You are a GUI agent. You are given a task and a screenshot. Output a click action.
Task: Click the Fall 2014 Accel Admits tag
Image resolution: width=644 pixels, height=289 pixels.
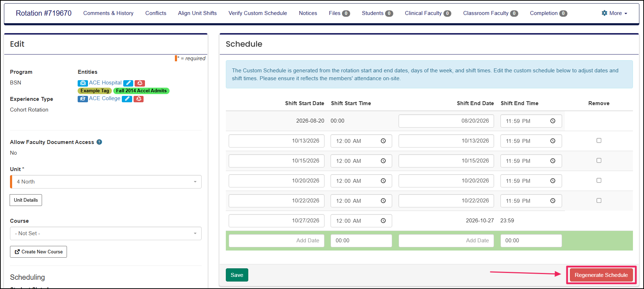click(141, 91)
